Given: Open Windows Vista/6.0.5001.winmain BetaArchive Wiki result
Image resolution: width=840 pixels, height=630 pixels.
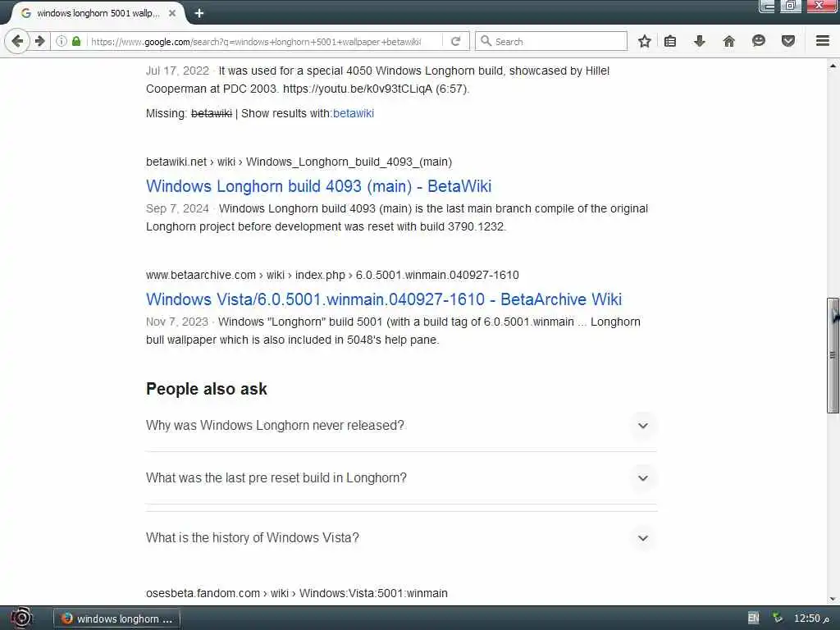Looking at the screenshot, I should pyautogui.click(x=384, y=299).
